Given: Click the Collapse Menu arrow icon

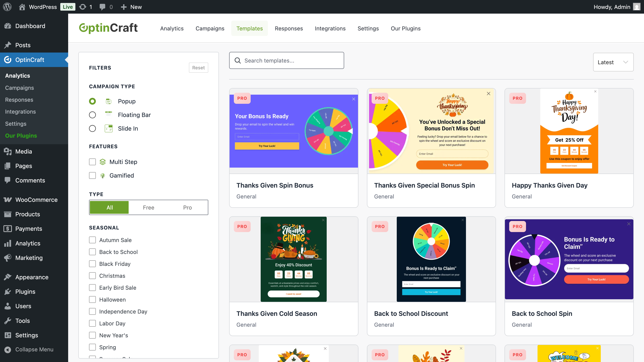Looking at the screenshot, I should pyautogui.click(x=8, y=349).
